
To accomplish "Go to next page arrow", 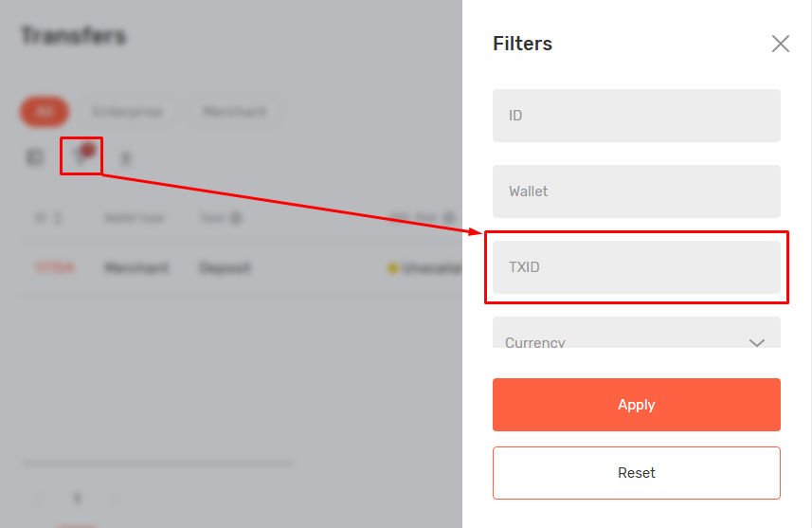I will [115, 498].
